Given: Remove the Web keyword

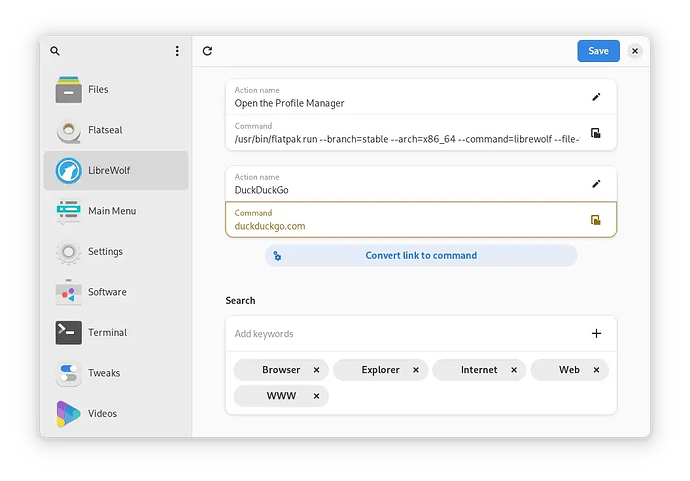Looking at the screenshot, I should point(596,370).
